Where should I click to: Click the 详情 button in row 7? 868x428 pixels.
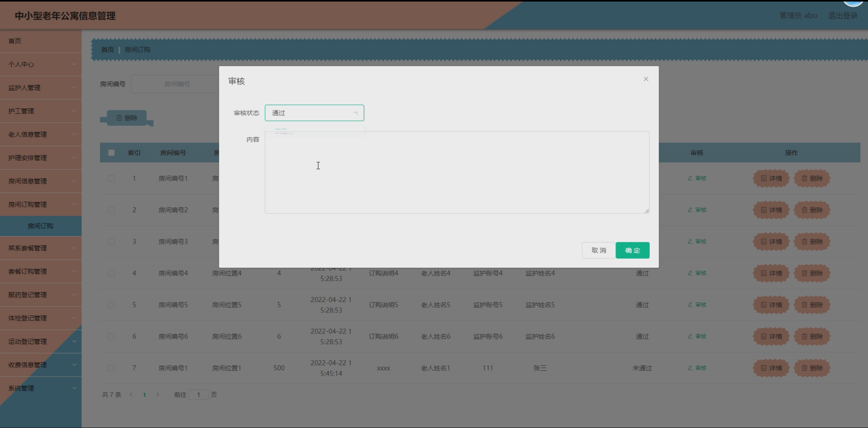pos(771,368)
